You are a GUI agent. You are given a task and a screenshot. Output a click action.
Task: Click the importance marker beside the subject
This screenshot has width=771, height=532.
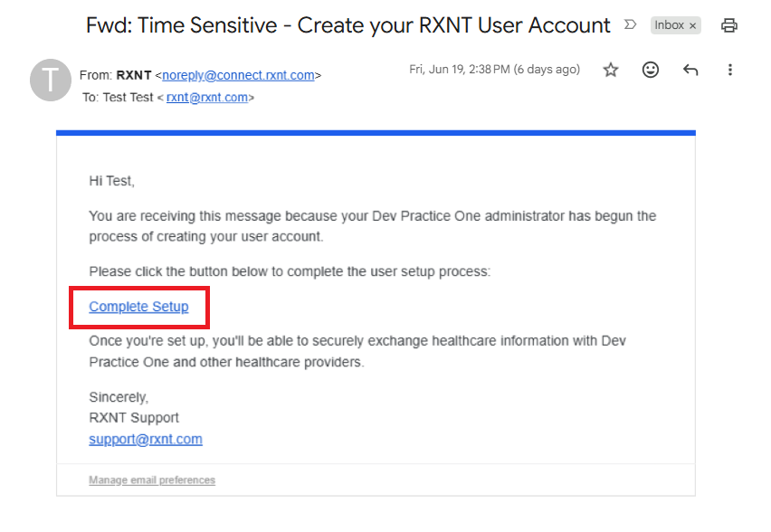[630, 24]
